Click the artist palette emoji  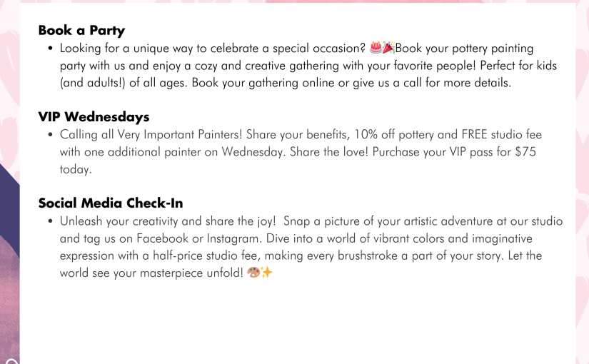[253, 273]
